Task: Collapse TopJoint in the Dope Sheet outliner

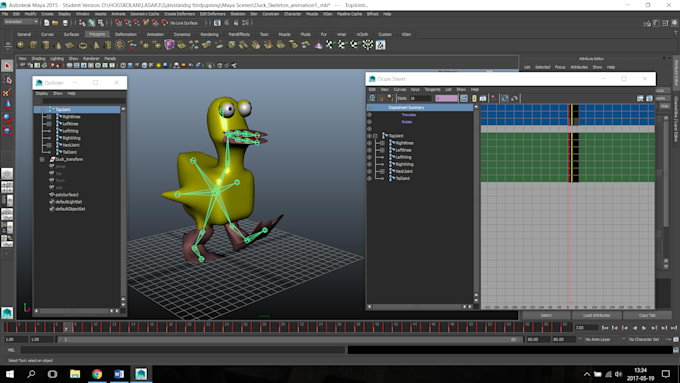Action: tap(376, 136)
